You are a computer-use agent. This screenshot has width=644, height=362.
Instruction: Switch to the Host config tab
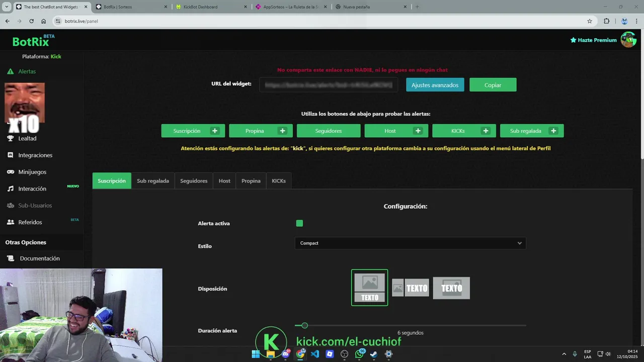224,180
